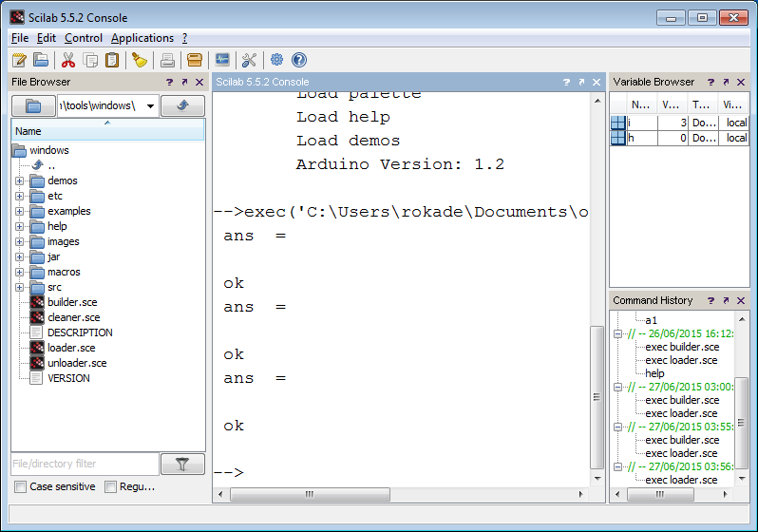Viewport: 758px width, 532px height.
Task: Select cleaner.sce in File Browser
Action: [x=74, y=317]
